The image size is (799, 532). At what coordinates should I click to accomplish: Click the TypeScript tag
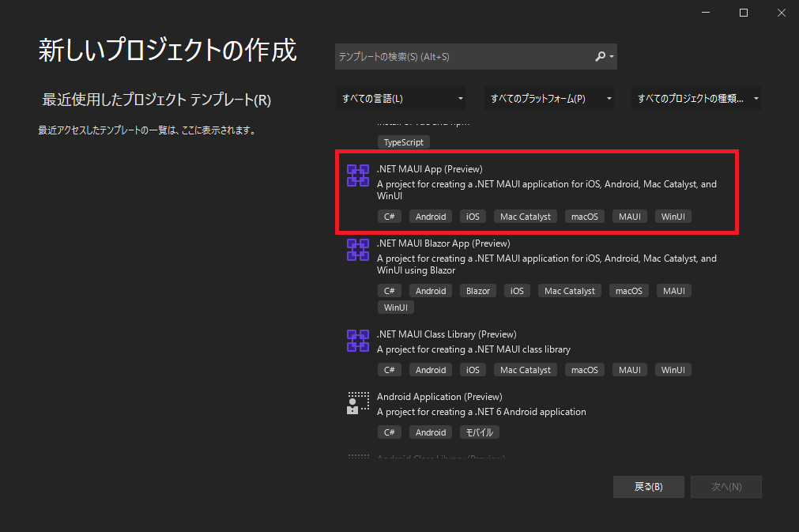[404, 142]
